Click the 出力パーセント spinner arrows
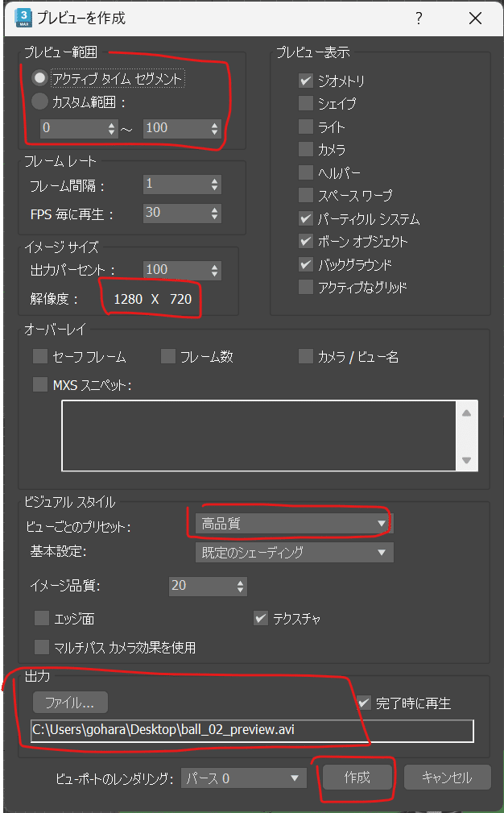The image size is (504, 813). [x=215, y=270]
